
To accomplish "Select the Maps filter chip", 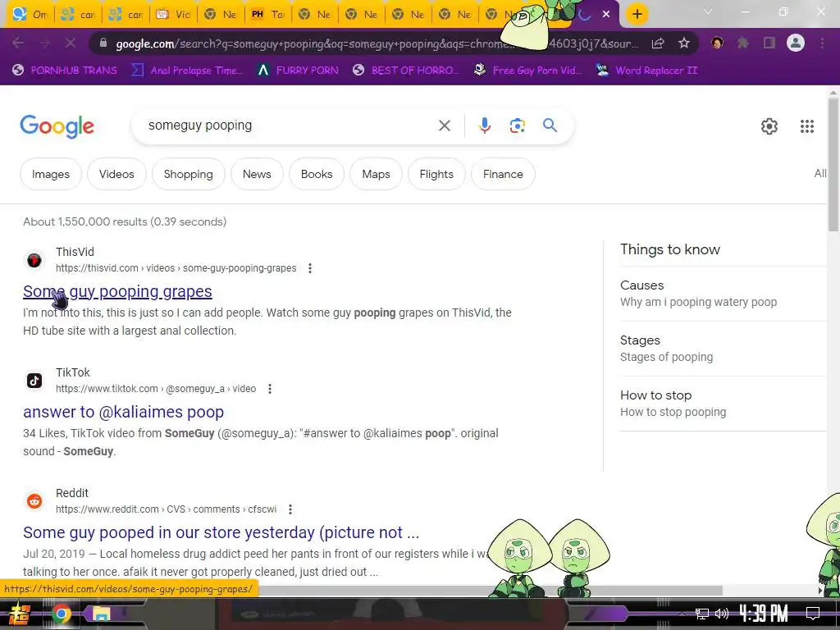I will [x=376, y=174].
